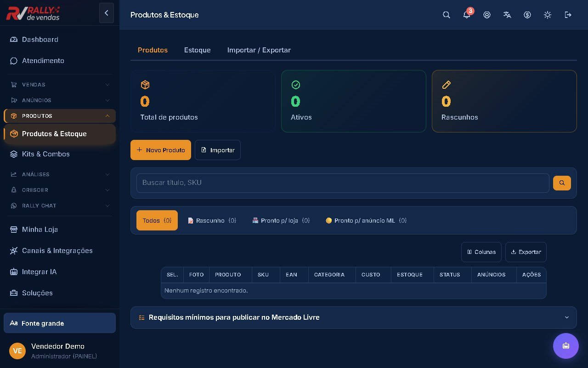588x368 pixels.
Task: Open the Colunas button
Action: click(x=481, y=252)
